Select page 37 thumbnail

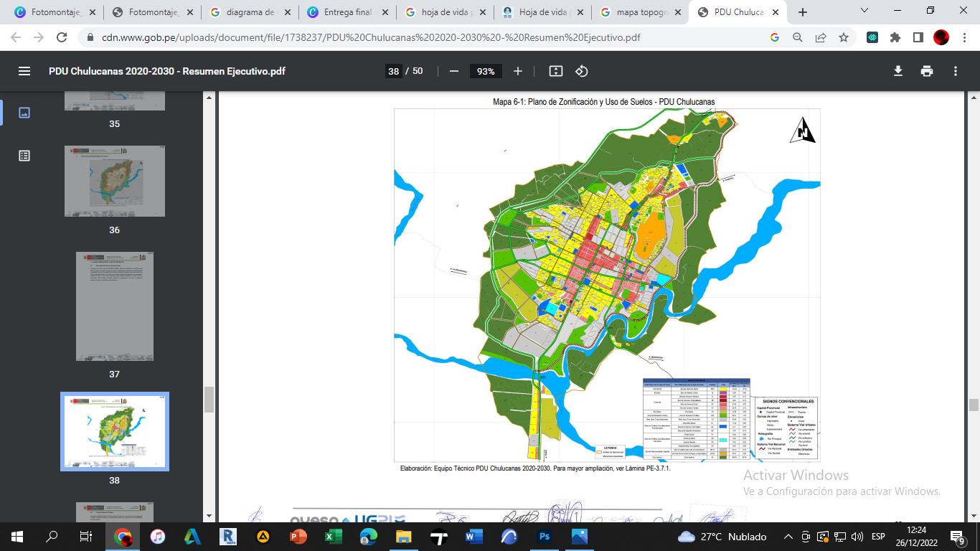click(x=115, y=306)
